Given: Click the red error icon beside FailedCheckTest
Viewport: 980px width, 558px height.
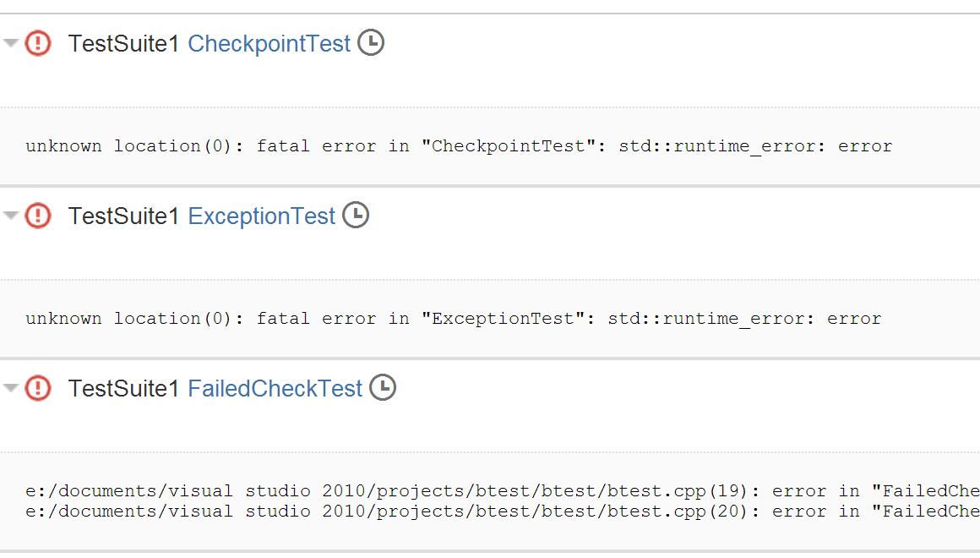Looking at the screenshot, I should (x=38, y=388).
